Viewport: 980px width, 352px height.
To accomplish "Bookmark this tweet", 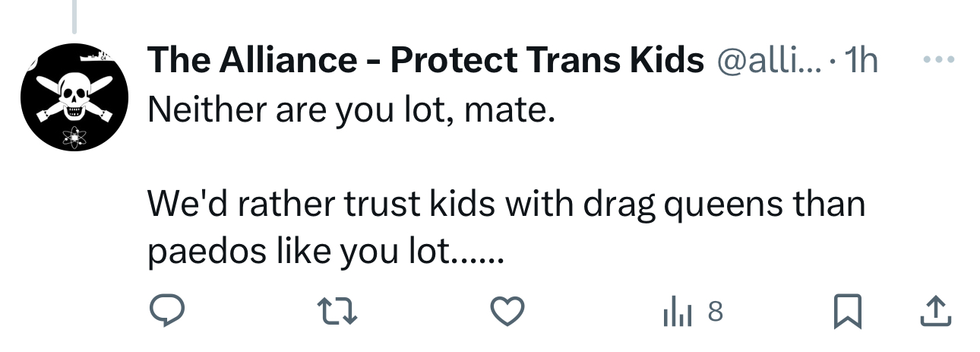I will pos(847,310).
